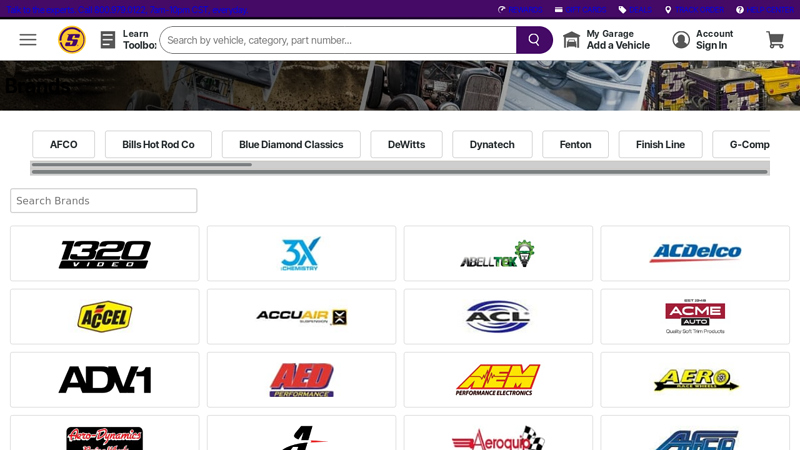The height and width of the screenshot is (450, 800).
Task: Open the AccuAir Suspension brand
Action: [x=302, y=316]
